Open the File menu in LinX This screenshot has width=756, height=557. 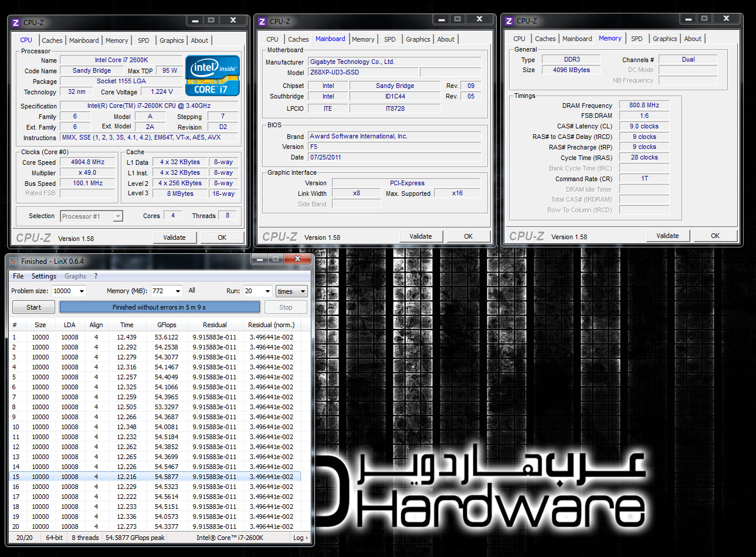[18, 276]
